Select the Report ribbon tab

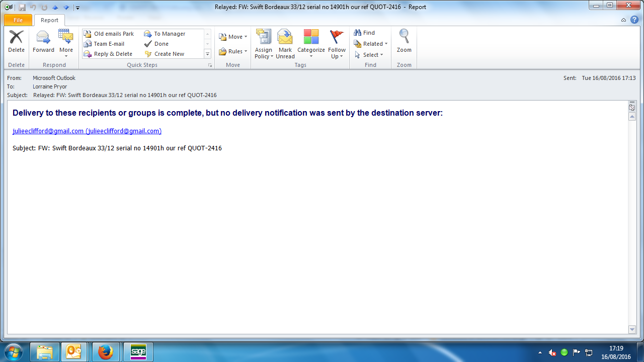click(x=49, y=20)
